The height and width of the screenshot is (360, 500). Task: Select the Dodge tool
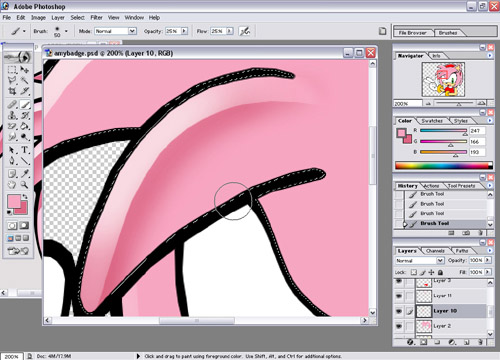pyautogui.click(x=25, y=137)
